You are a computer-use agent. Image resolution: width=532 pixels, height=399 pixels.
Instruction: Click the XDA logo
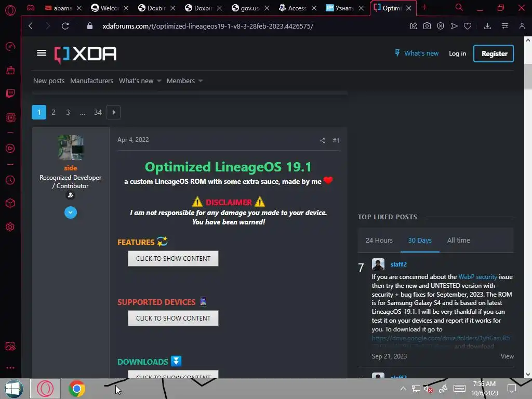pyautogui.click(x=85, y=54)
